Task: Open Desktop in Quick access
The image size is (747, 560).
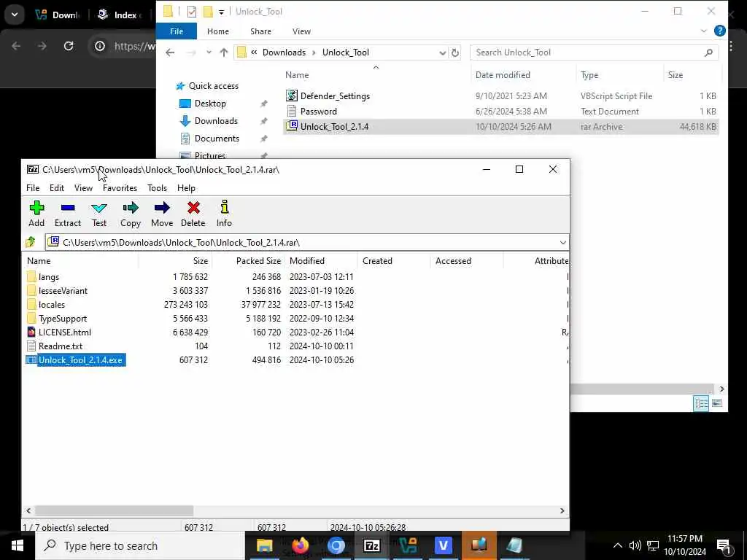Action: 210,104
